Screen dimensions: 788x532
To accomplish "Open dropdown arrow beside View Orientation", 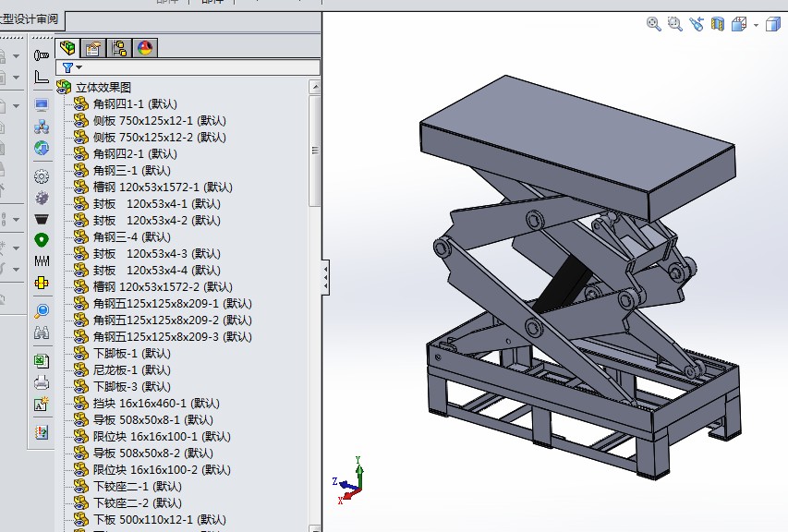I will pos(756,25).
